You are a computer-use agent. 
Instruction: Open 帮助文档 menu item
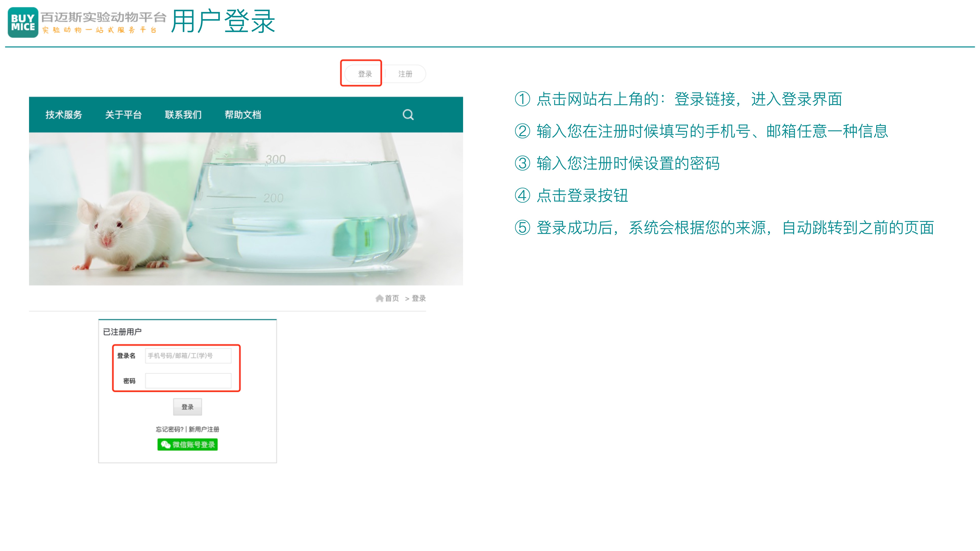pos(243,115)
